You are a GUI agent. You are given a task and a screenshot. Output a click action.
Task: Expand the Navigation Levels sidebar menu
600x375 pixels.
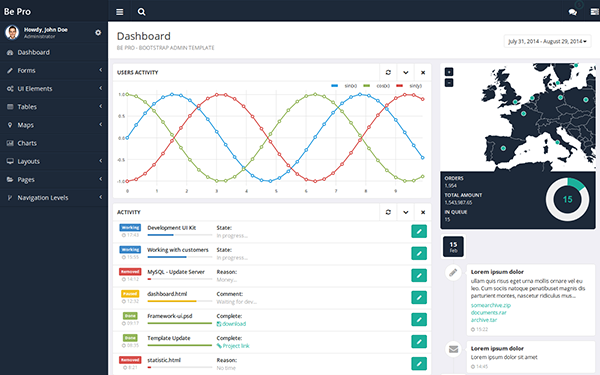click(54, 198)
